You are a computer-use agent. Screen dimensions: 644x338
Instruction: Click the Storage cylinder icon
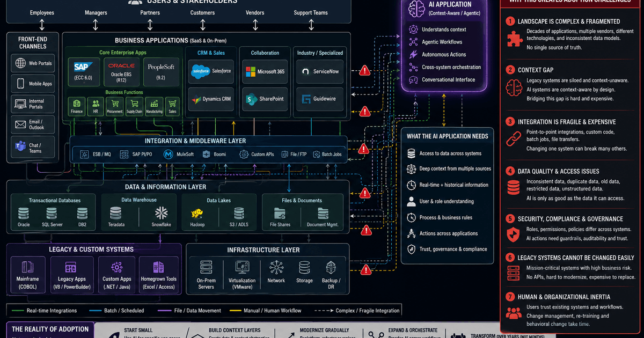pyautogui.click(x=304, y=268)
